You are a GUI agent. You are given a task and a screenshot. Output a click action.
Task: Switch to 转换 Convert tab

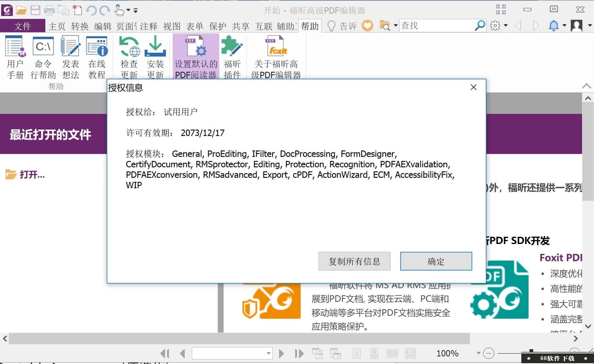click(x=80, y=26)
